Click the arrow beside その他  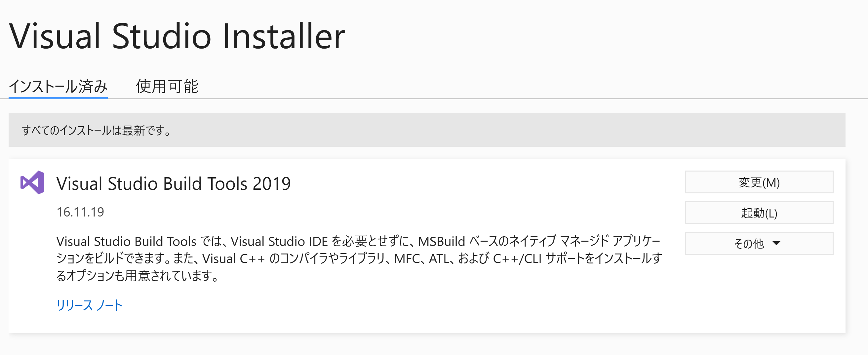point(776,243)
